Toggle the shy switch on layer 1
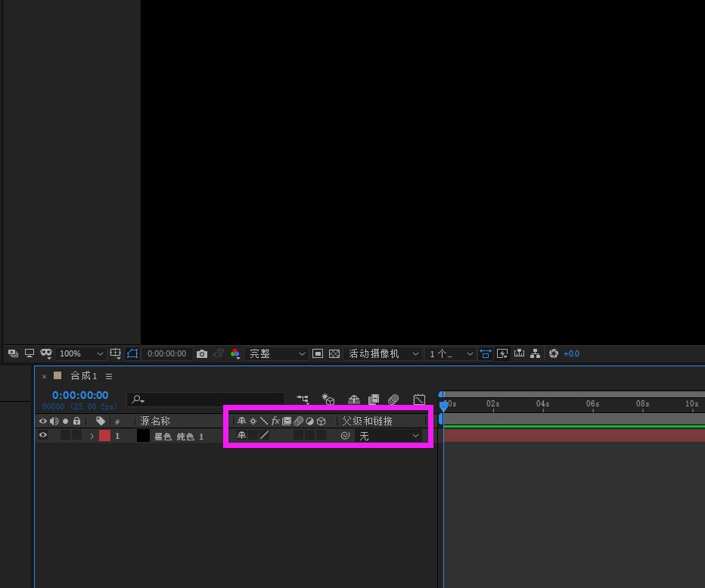 tap(241, 436)
